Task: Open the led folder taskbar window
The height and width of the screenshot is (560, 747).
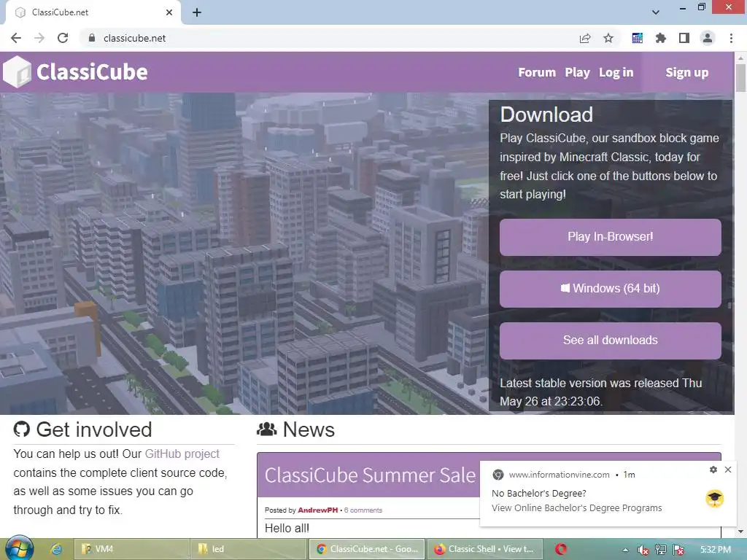Action: coord(248,549)
